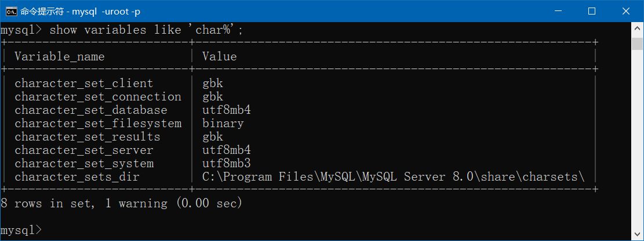The image size is (644, 241).
Task: Click the character_set_client row name
Action: point(84,83)
